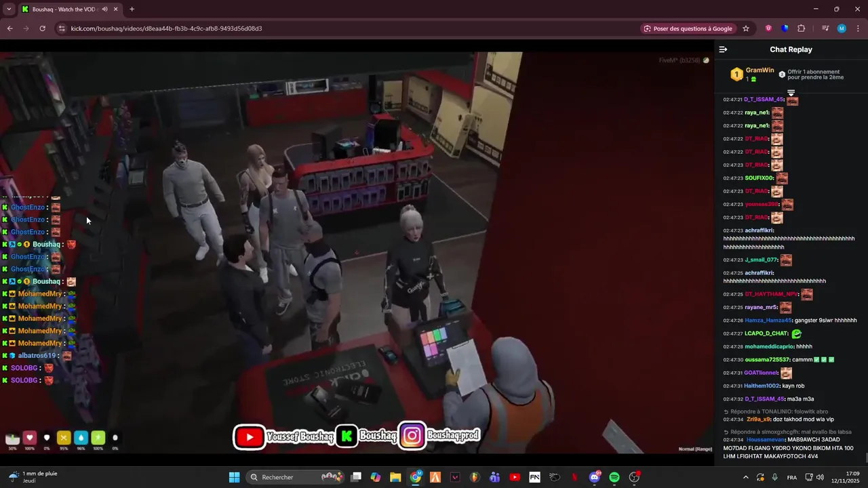This screenshot has height=488, width=868.
Task: Open Houssamevan username in chat
Action: 766,440
